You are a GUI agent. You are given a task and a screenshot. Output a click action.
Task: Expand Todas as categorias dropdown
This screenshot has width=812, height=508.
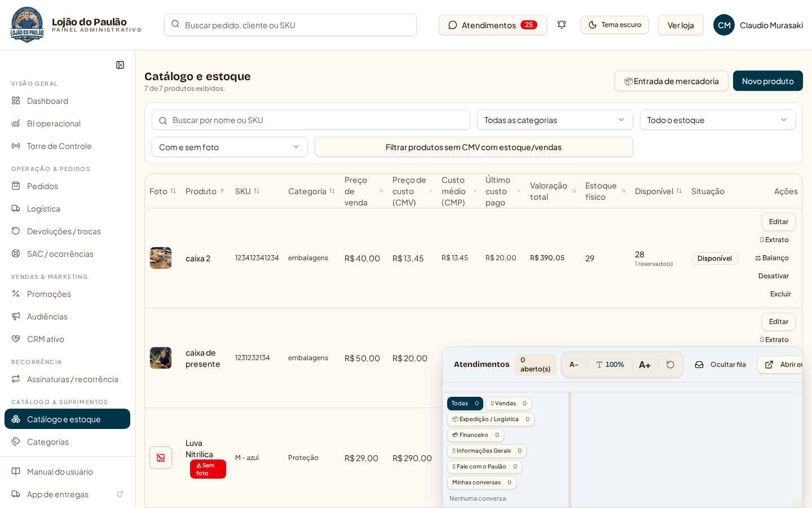click(555, 120)
